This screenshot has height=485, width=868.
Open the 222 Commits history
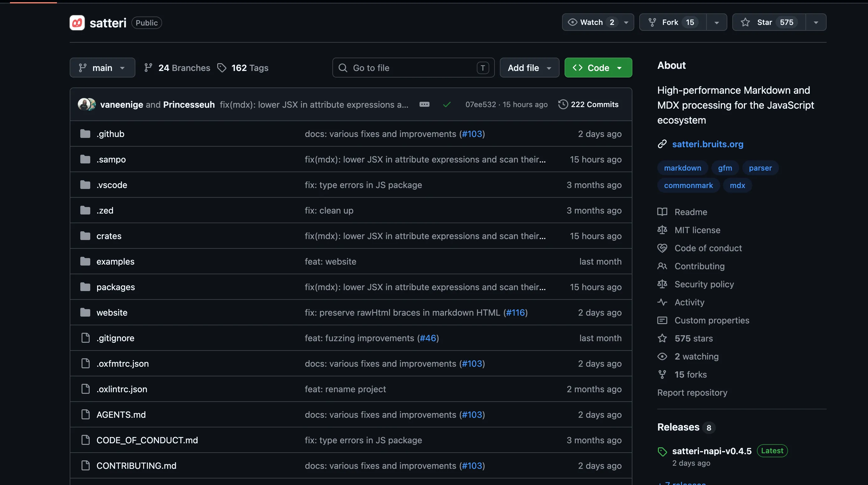[x=588, y=105]
